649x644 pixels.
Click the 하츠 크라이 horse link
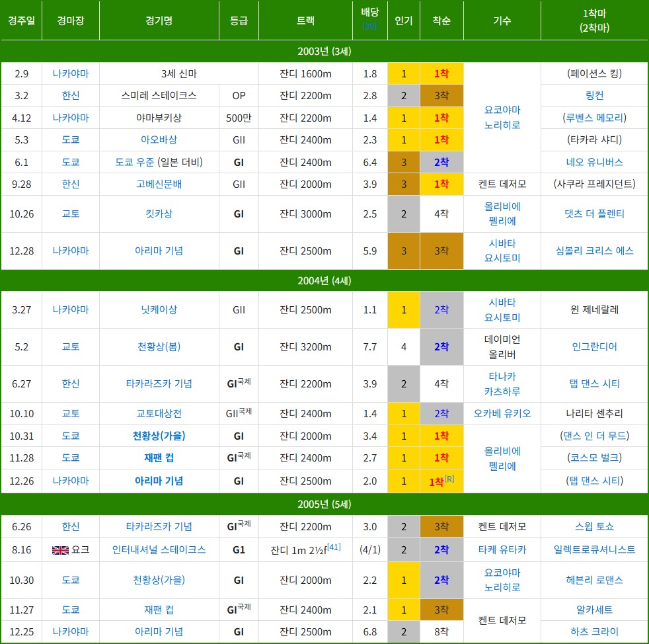click(594, 631)
